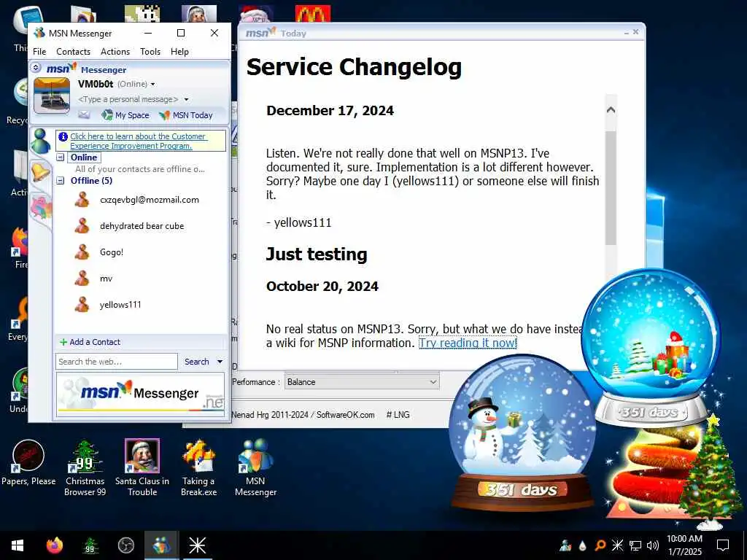Collapse the Online contacts group
This screenshot has height=560, width=747.
(61, 157)
